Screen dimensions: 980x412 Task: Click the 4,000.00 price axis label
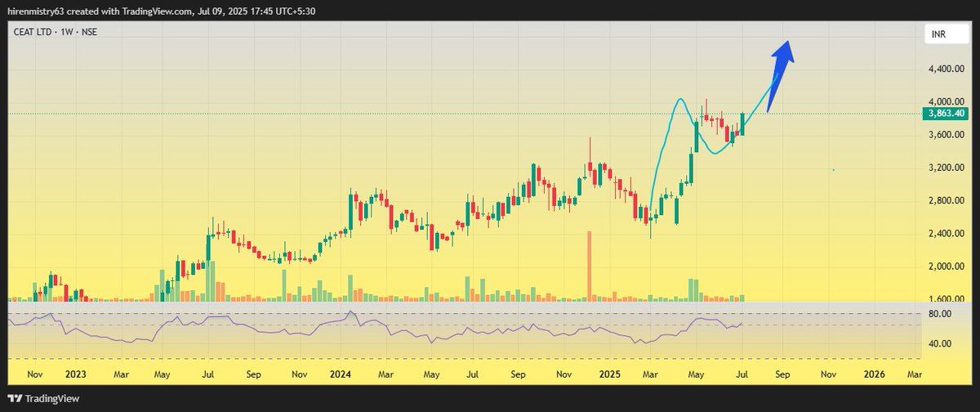947,102
